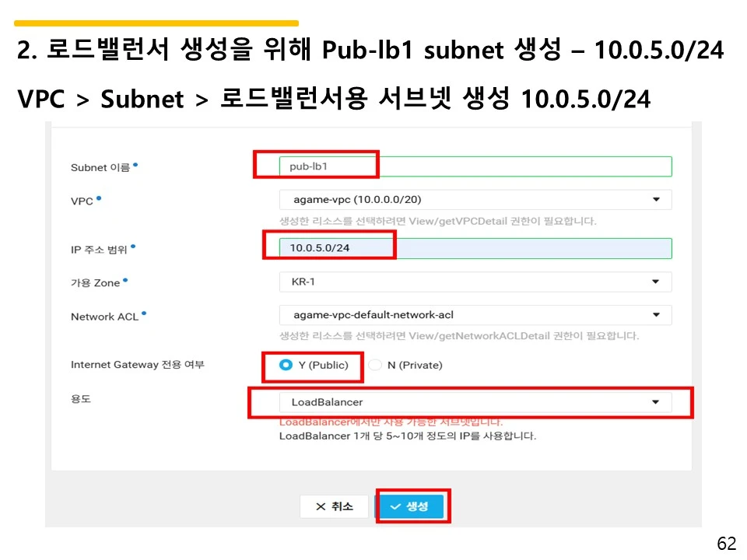Open the Network ACL dropdown
Screen dimensions: 747x560
[475, 315]
